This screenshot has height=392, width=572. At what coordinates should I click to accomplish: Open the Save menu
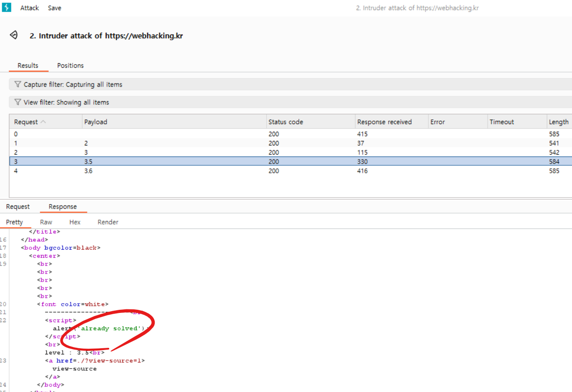(54, 8)
